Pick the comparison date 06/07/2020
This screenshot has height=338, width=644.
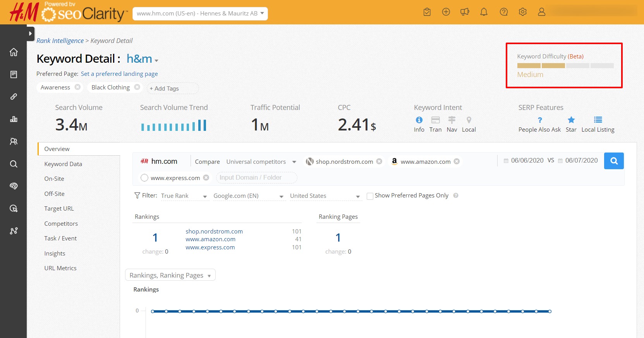coord(578,160)
